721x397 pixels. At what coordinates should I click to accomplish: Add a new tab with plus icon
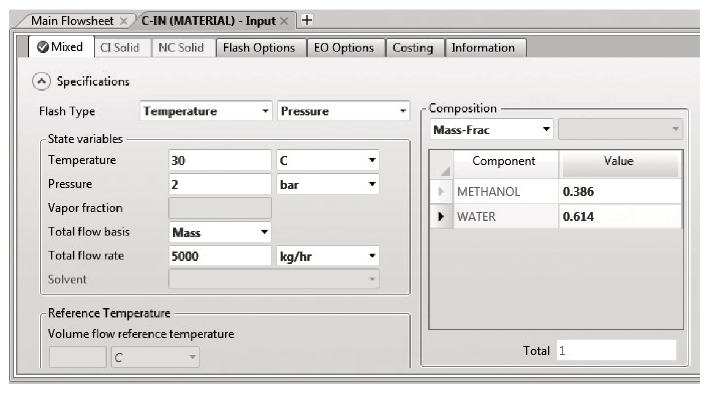(x=307, y=20)
